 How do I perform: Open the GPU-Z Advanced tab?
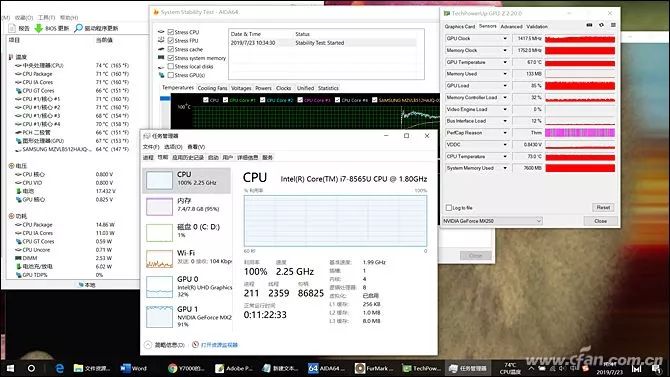[511, 27]
